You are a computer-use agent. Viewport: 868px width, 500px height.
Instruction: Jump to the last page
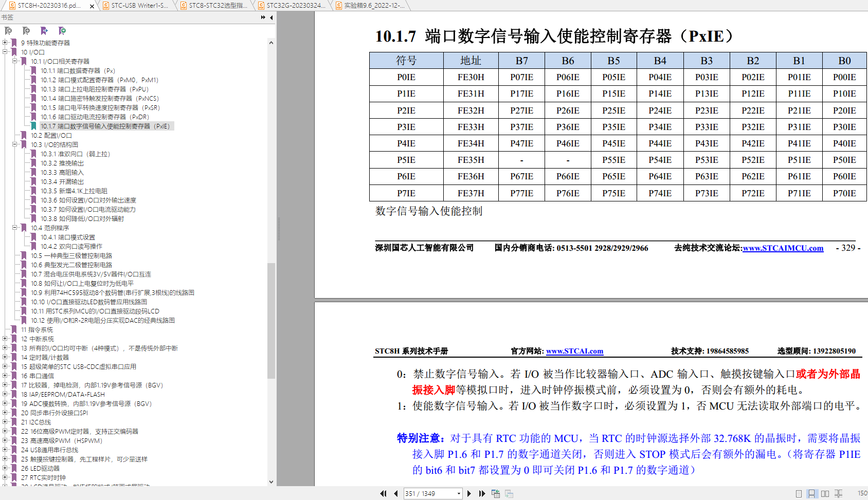pyautogui.click(x=482, y=493)
